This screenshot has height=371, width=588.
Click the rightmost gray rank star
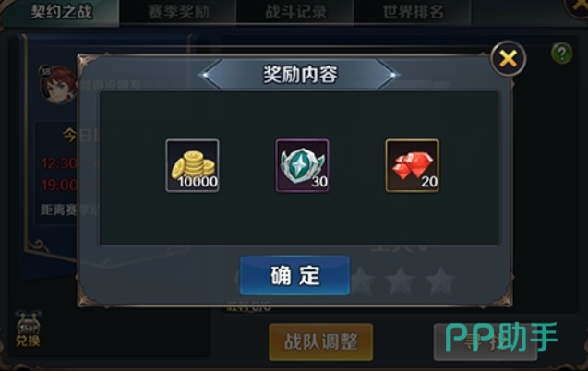click(440, 281)
